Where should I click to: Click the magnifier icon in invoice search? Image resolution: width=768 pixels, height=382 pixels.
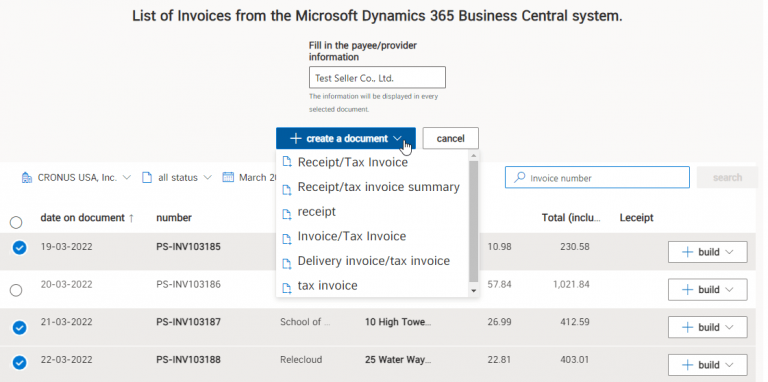pyautogui.click(x=519, y=178)
